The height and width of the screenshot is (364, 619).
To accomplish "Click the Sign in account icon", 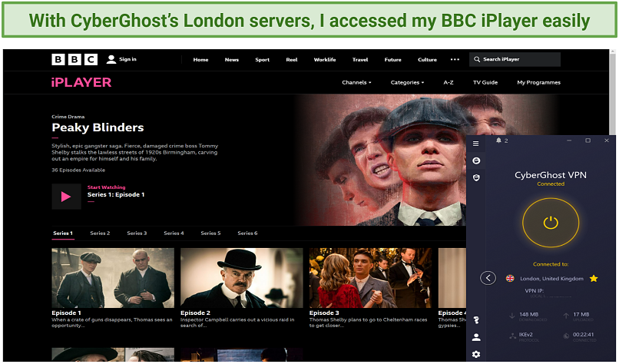I will (111, 59).
